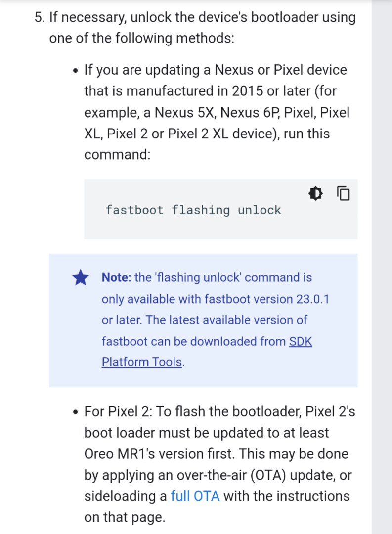Click the gray scrollbar strip at right edge
This screenshot has width=392, height=534.
click(x=381, y=267)
